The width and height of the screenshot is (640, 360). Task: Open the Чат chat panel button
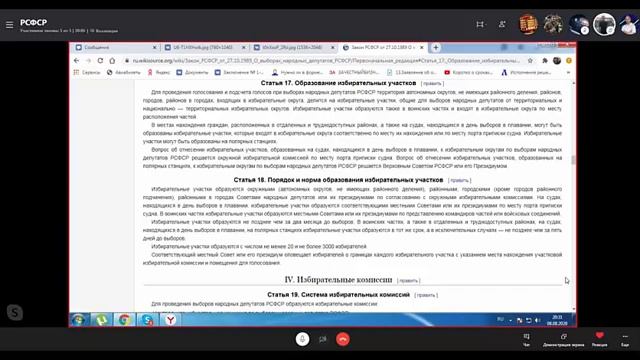(527, 340)
